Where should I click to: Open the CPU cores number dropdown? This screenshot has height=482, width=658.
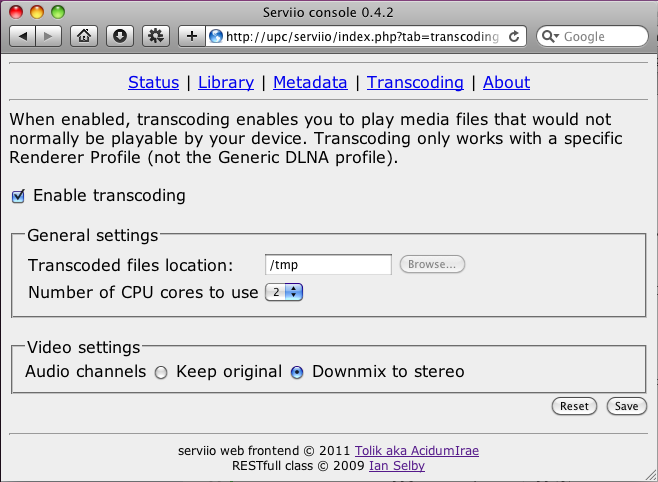[x=284, y=292]
